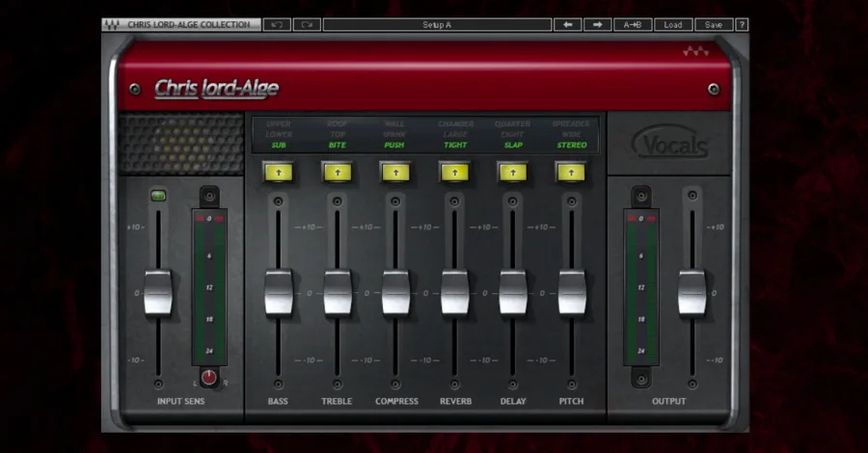Click the undo arrow in the Waves toolbar
Screen dimensions: 868x453
277,25
